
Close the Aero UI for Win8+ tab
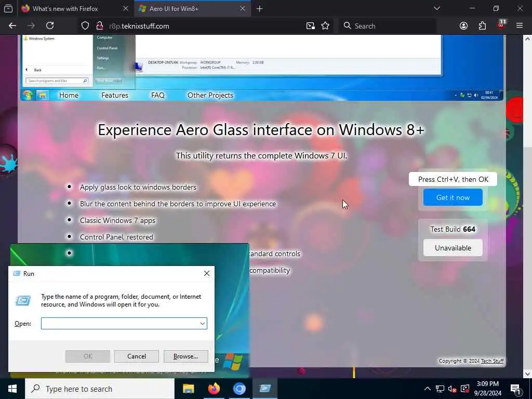[x=242, y=9]
